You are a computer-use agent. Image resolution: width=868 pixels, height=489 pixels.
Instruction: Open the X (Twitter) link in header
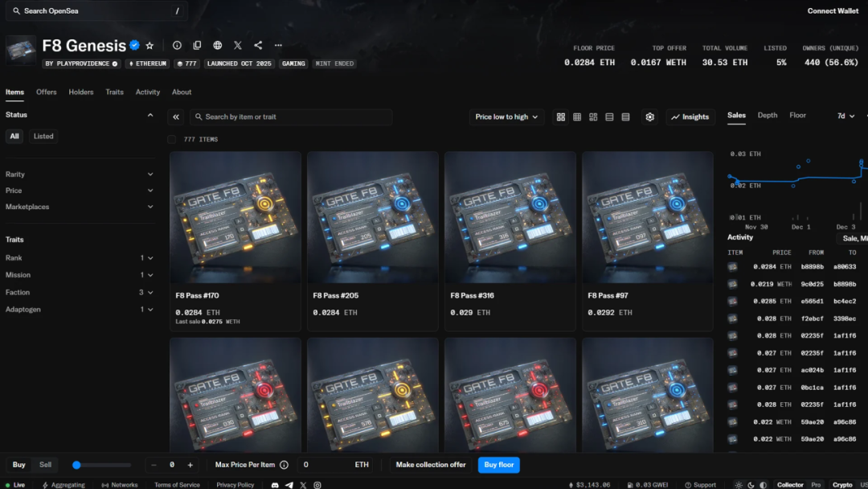coord(237,45)
